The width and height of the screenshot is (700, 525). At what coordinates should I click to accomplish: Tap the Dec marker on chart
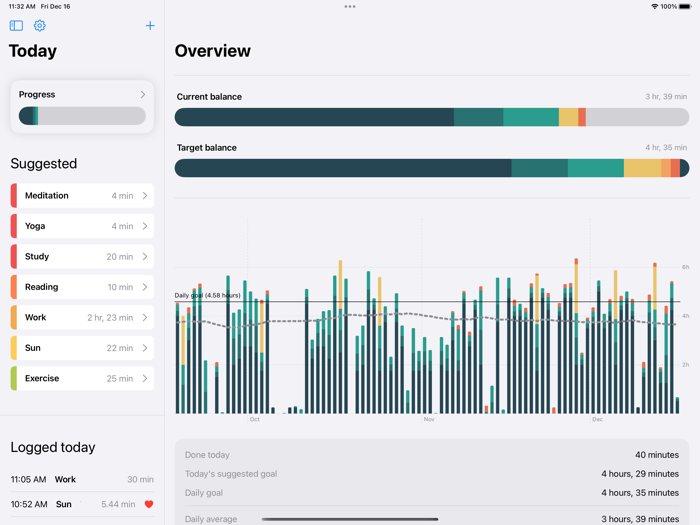pos(597,419)
